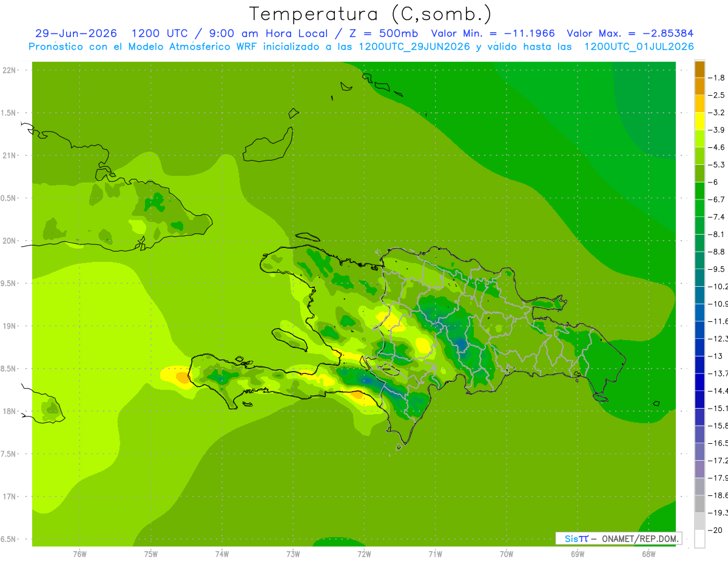Click the orange legend swatch above -1.8
The height and width of the screenshot is (562, 728).
(x=699, y=69)
